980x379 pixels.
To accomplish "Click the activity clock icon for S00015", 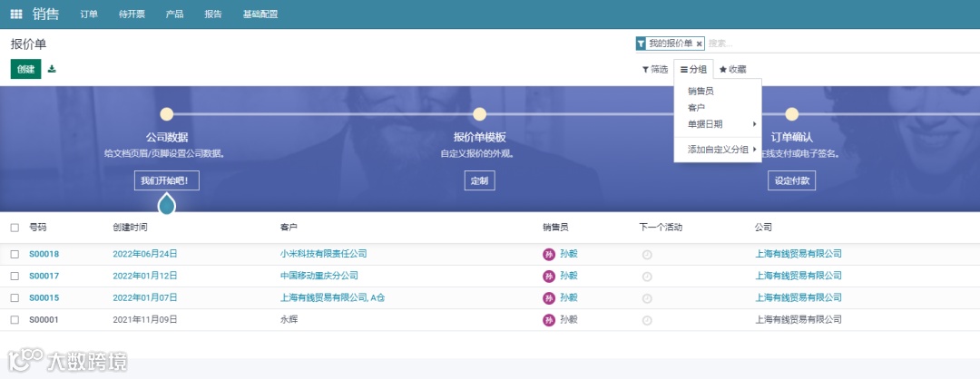I will [x=648, y=298].
